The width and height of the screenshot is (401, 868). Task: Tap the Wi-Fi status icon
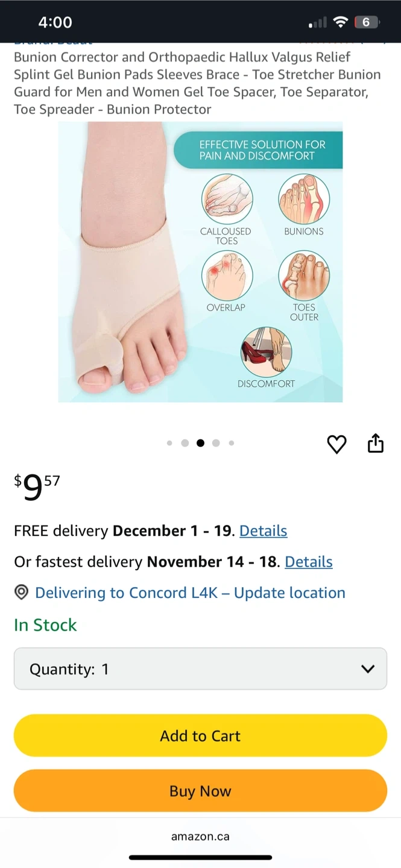click(x=341, y=22)
